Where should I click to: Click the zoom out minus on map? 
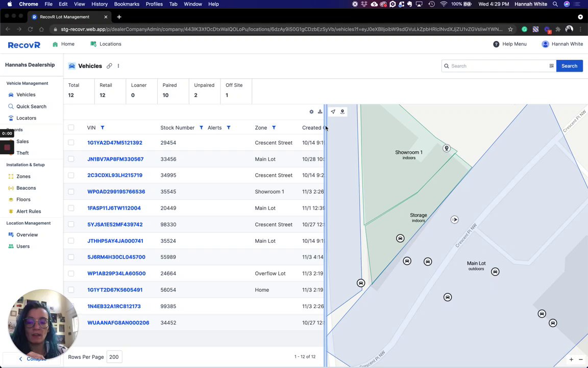click(x=580, y=359)
